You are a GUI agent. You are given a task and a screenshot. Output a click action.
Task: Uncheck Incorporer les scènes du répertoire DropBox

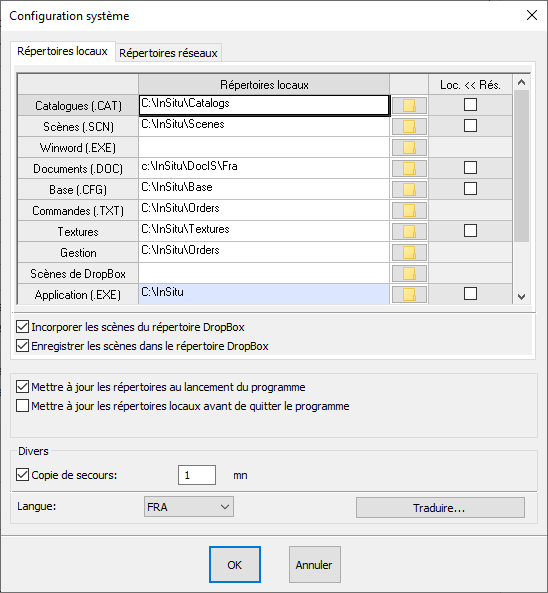(22, 327)
